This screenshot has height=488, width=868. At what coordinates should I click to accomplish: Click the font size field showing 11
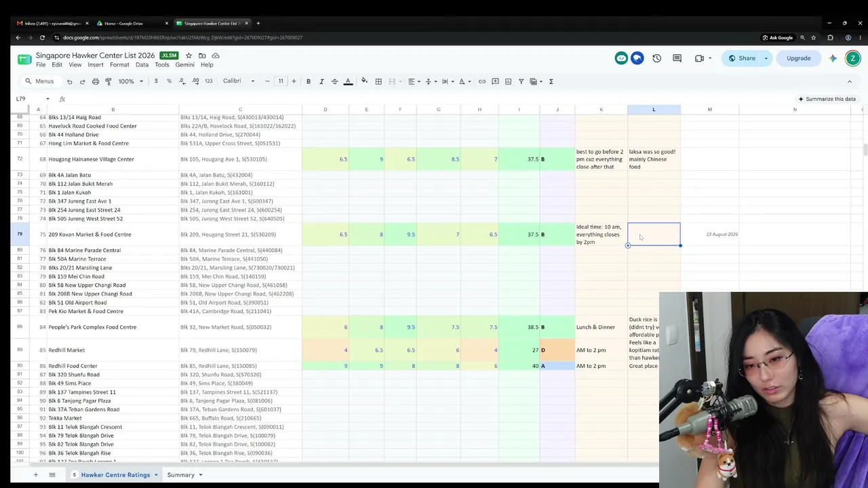281,81
